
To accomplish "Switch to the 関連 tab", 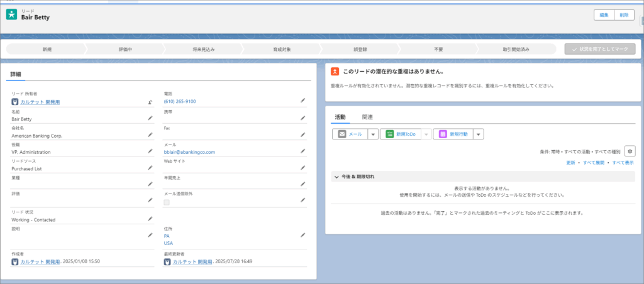I will click(x=367, y=117).
